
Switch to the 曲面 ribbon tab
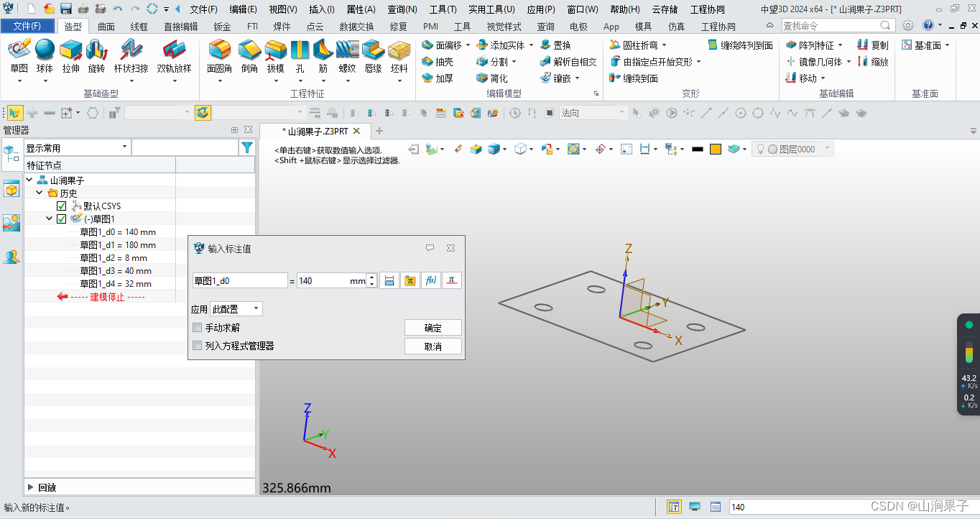(x=106, y=27)
